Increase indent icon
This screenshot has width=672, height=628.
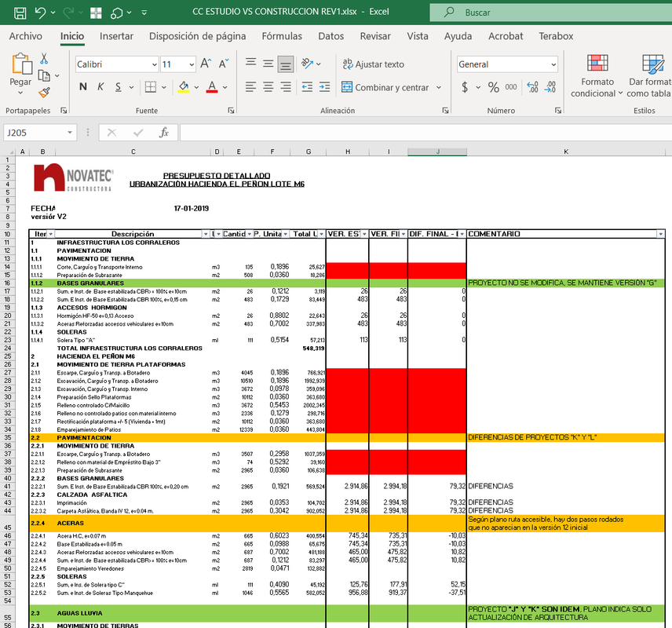[325, 87]
